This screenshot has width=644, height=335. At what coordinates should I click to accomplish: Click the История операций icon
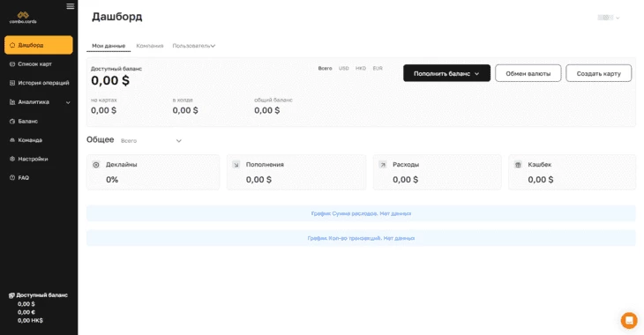(12, 83)
